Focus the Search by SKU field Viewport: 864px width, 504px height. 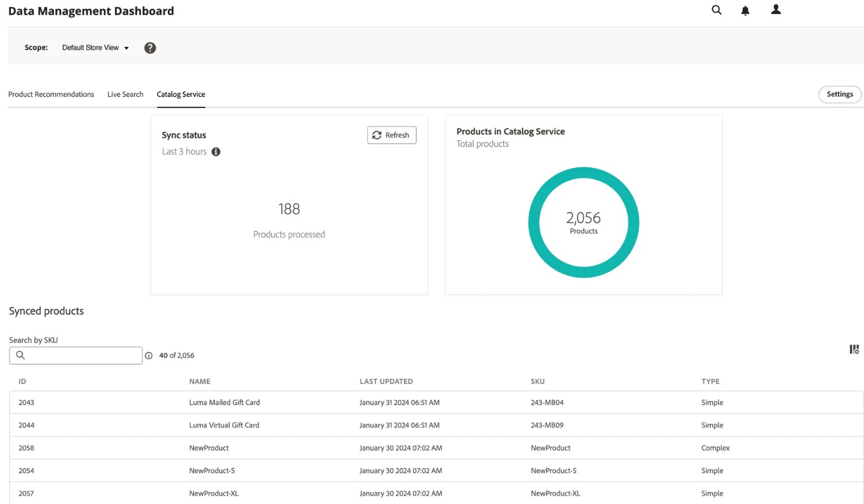[x=76, y=355]
